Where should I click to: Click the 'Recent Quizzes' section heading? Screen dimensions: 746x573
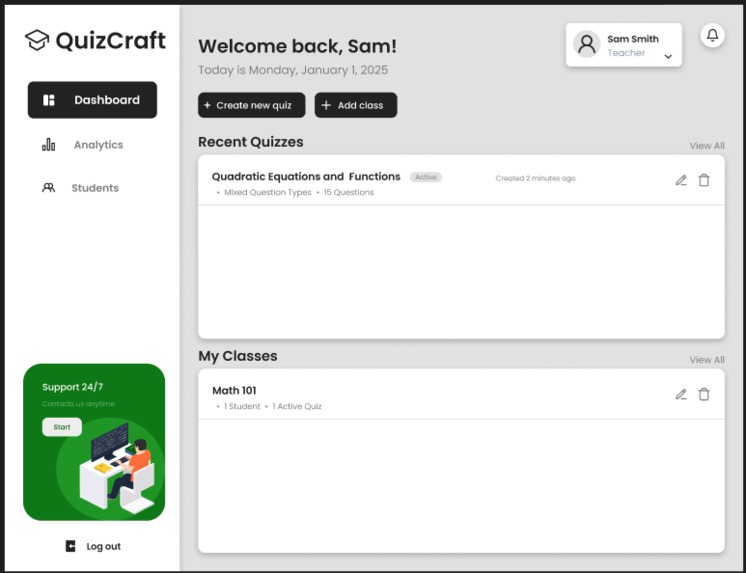coord(251,142)
